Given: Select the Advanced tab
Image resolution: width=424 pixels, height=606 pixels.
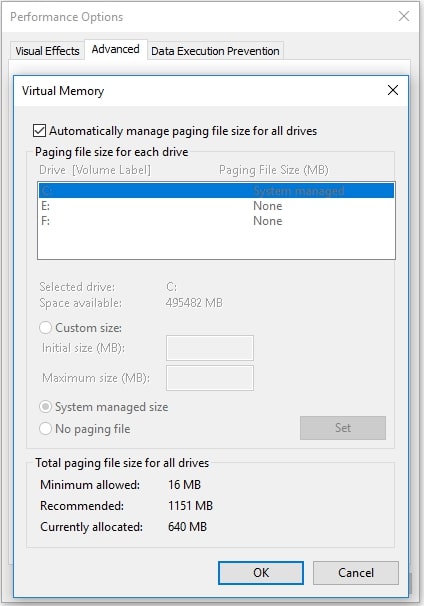Looking at the screenshot, I should tap(116, 49).
